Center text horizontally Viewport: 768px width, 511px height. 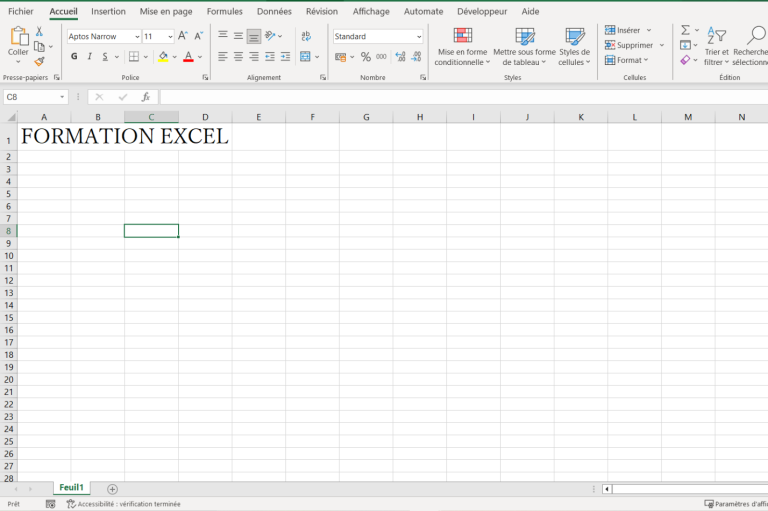239,57
